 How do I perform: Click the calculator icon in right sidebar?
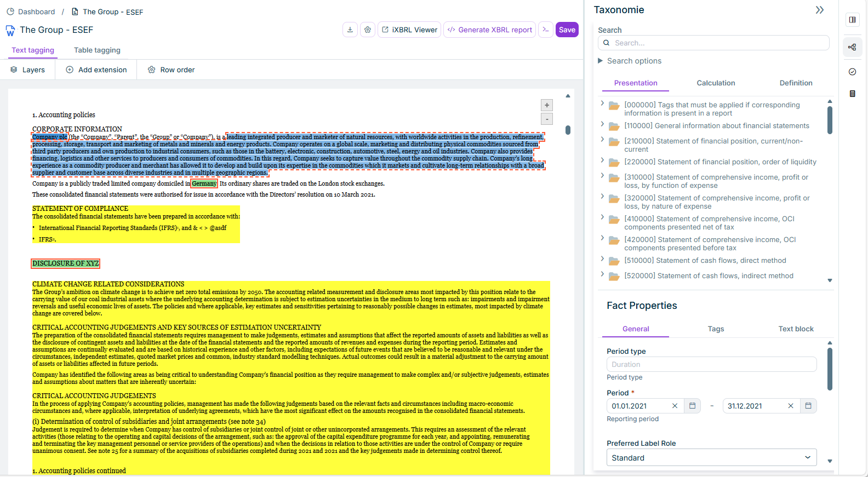pos(852,94)
